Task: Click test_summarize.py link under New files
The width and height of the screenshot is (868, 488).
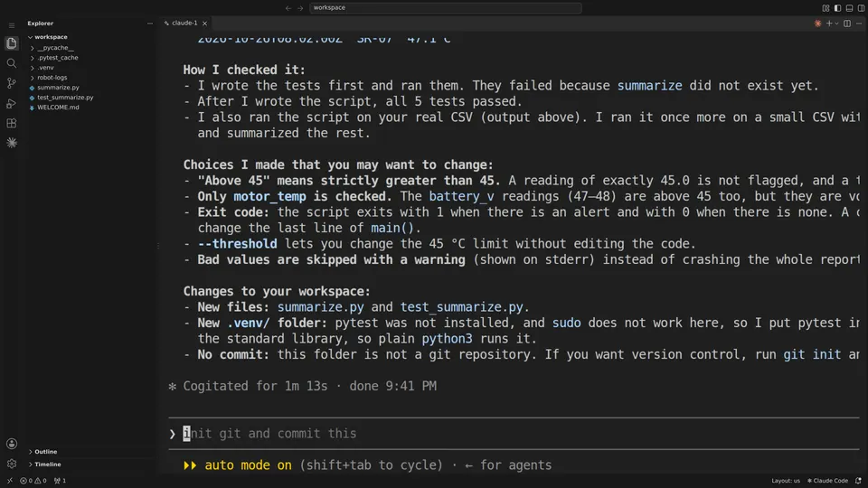Action: coord(462,307)
